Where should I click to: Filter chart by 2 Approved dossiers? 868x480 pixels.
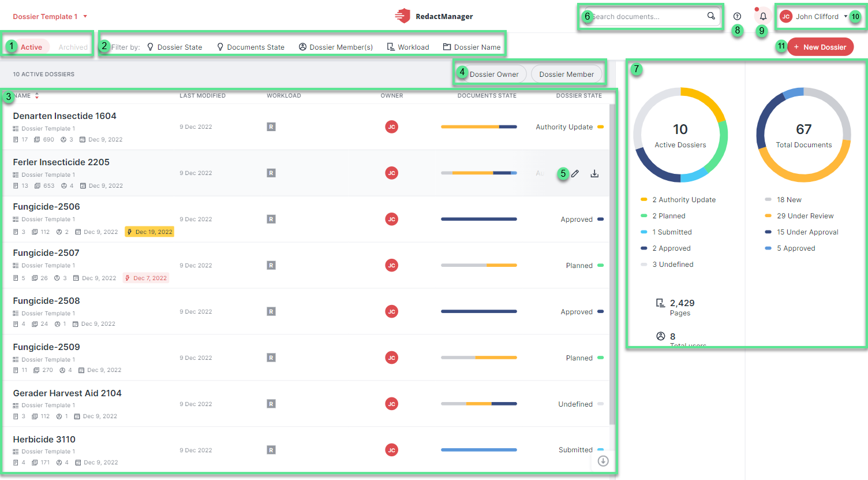666,248
